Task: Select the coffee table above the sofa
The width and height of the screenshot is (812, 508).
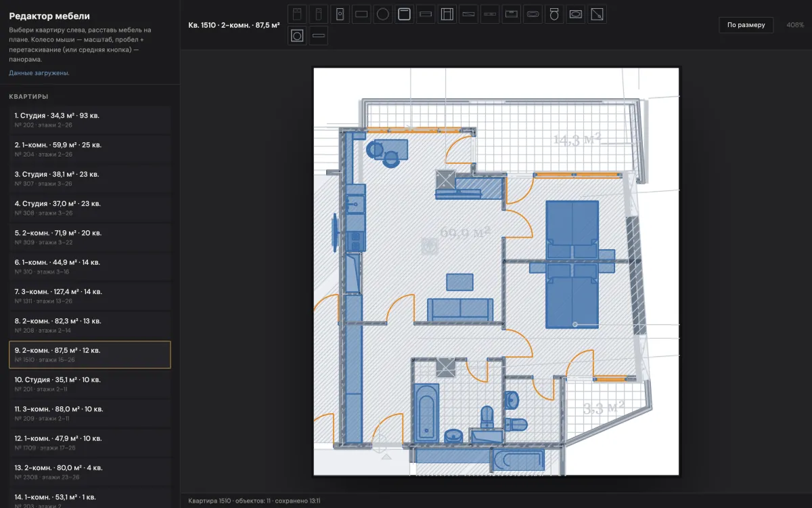Action: pyautogui.click(x=459, y=282)
